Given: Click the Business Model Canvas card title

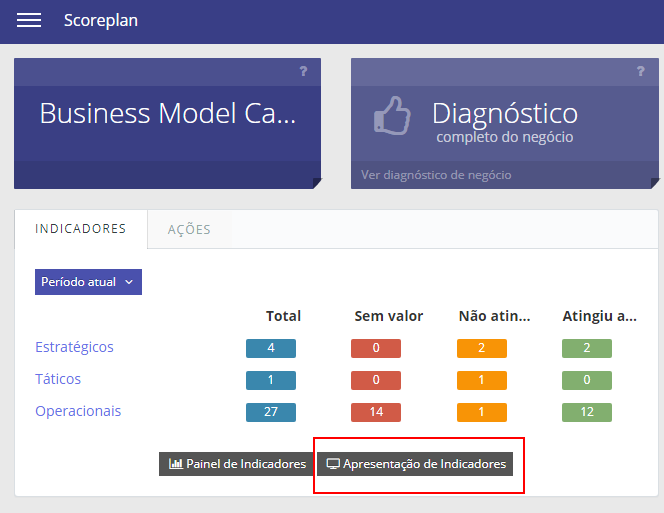Looking at the screenshot, I should [168, 114].
